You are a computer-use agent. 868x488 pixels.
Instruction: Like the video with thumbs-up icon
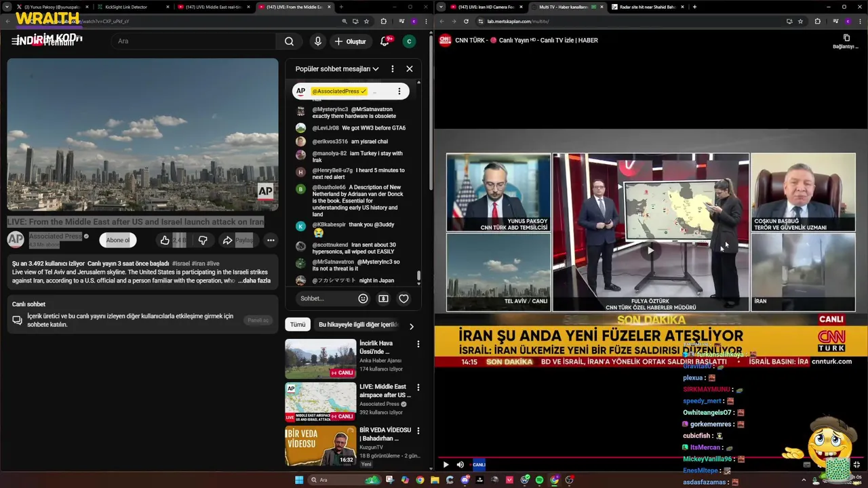pyautogui.click(x=165, y=240)
